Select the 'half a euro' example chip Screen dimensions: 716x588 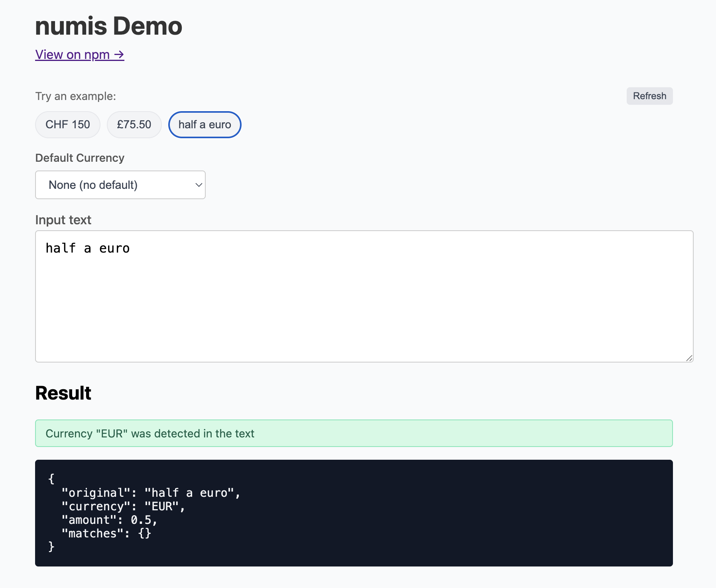coord(205,125)
